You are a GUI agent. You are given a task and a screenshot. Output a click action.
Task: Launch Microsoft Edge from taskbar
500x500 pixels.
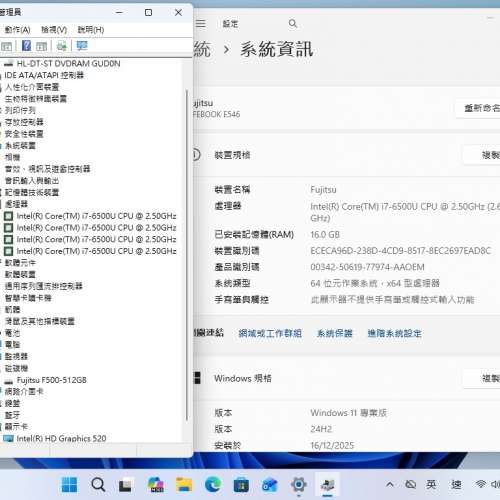[x=213, y=485]
